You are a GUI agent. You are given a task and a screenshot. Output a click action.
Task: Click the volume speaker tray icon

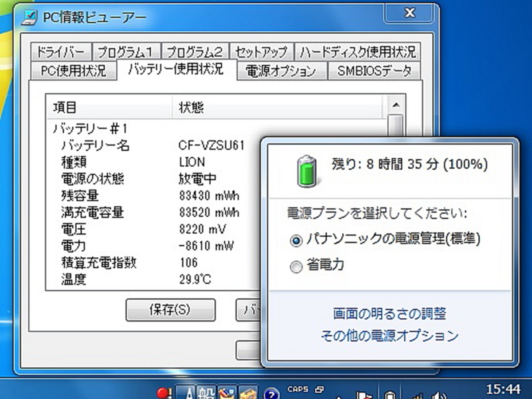440,395
